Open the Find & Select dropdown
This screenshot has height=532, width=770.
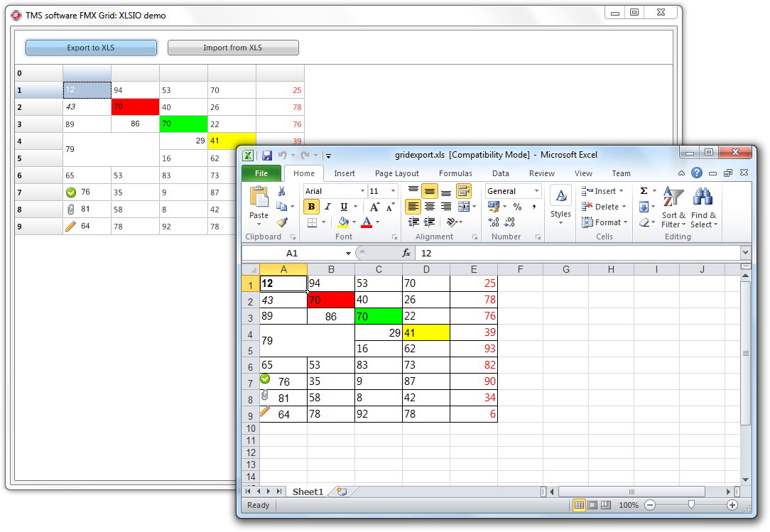pos(704,207)
